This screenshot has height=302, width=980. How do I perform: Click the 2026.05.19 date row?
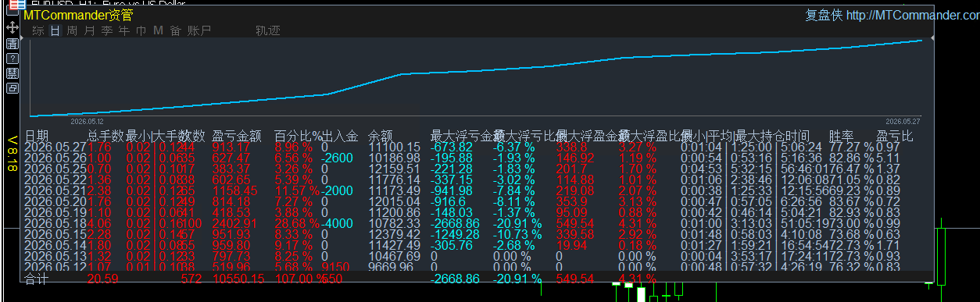pyautogui.click(x=55, y=212)
